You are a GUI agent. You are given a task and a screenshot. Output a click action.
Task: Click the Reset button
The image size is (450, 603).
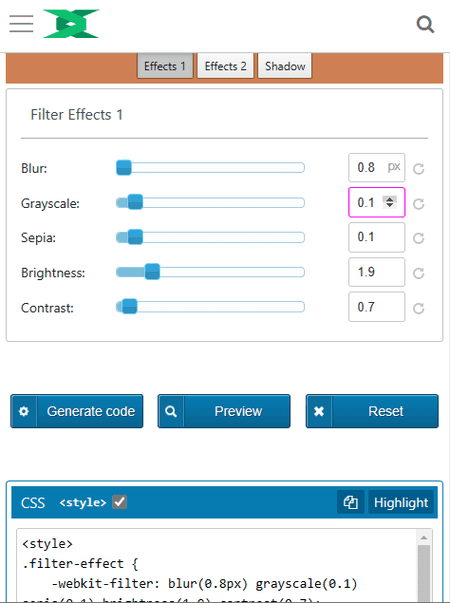tap(372, 411)
